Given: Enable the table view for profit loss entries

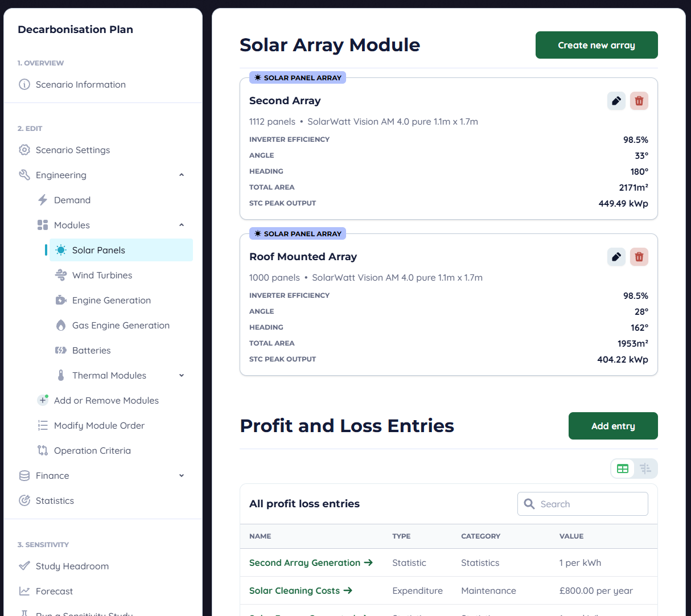Looking at the screenshot, I should (622, 469).
